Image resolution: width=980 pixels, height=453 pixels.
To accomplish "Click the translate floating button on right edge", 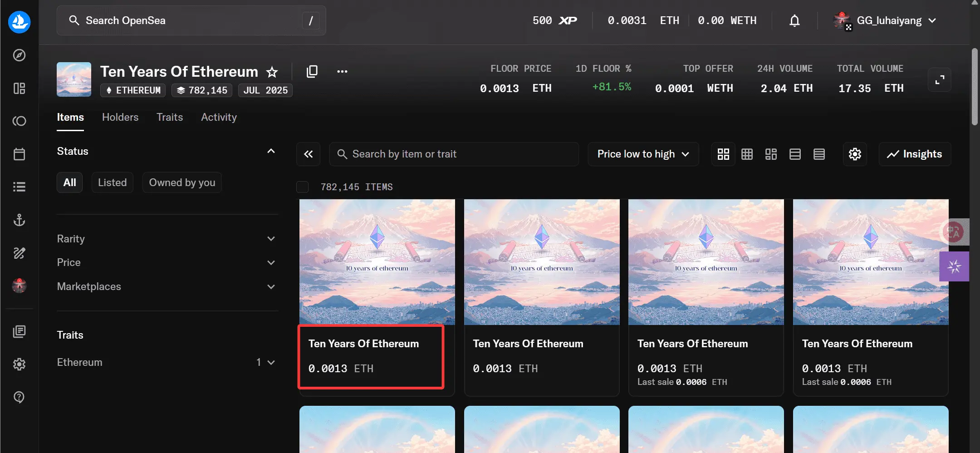I will (954, 232).
